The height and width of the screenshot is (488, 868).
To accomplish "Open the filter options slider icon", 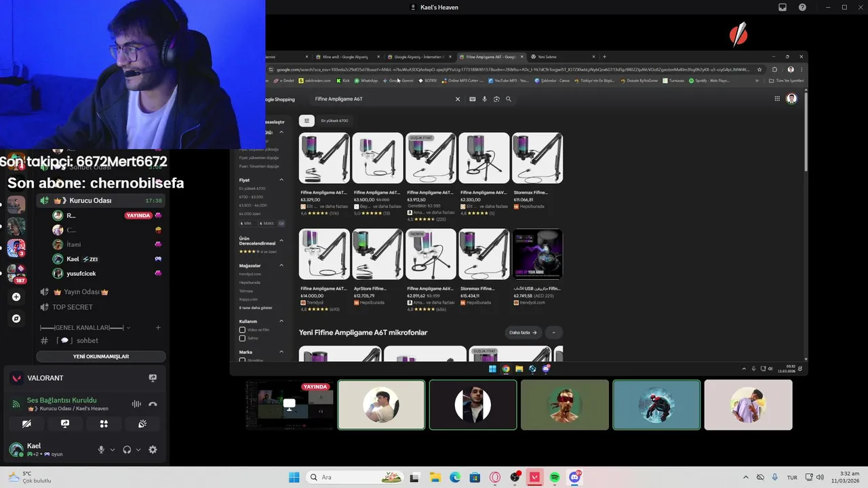I will click(x=307, y=121).
